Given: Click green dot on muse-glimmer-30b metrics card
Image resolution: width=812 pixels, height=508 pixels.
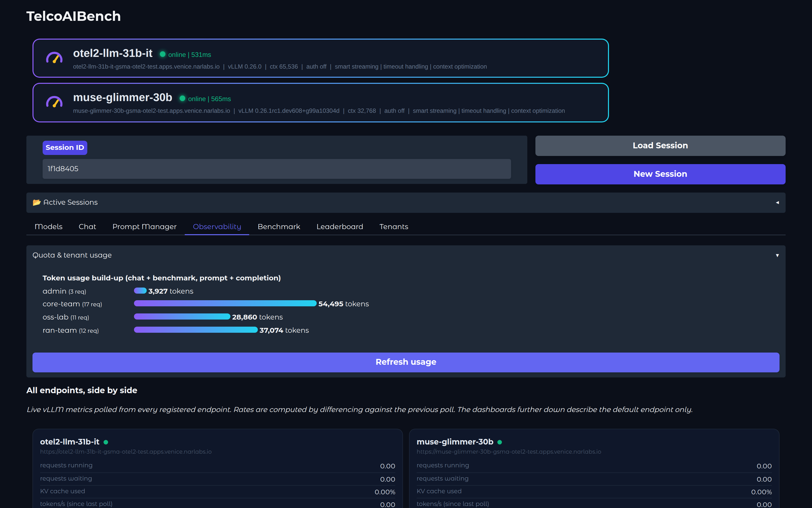Looking at the screenshot, I should click(500, 442).
